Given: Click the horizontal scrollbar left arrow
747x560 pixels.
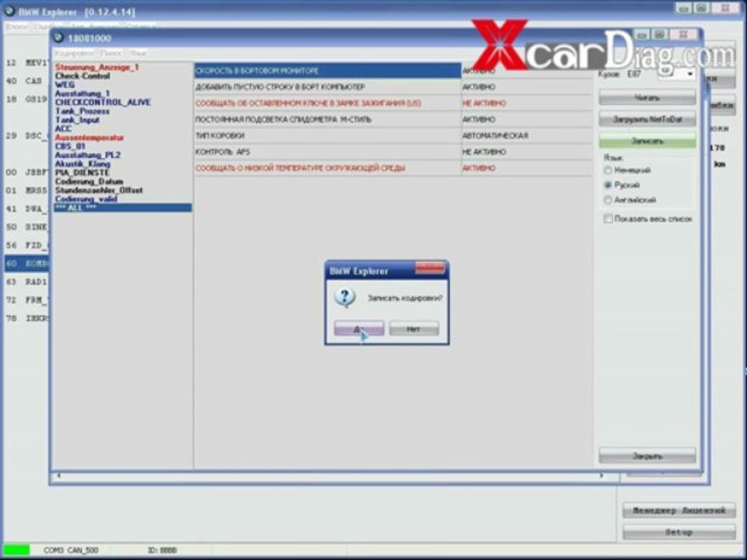Looking at the screenshot, I should click(x=58, y=475).
